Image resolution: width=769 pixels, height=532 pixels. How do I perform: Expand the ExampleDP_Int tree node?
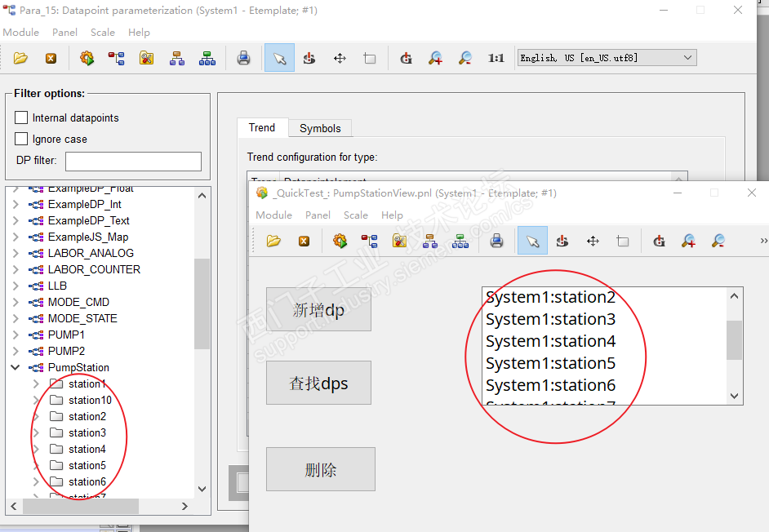pyautogui.click(x=16, y=205)
